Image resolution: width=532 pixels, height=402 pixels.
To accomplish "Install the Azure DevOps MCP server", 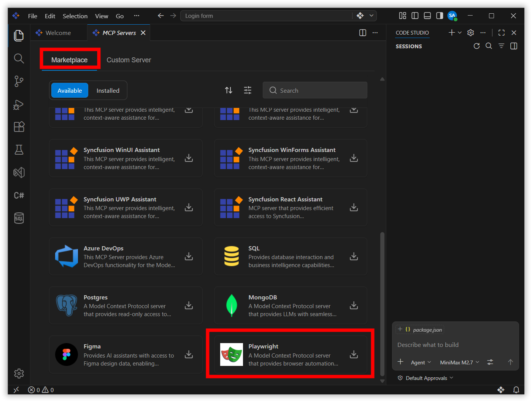I will tap(189, 256).
